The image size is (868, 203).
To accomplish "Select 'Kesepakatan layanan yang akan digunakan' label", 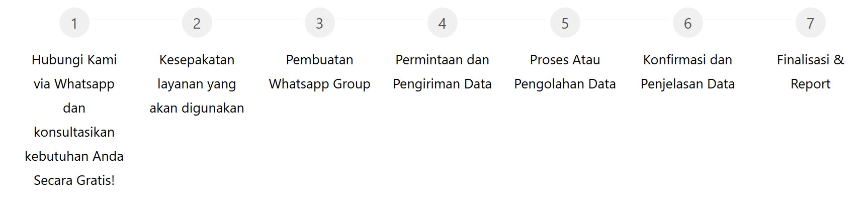I will coord(197,84).
